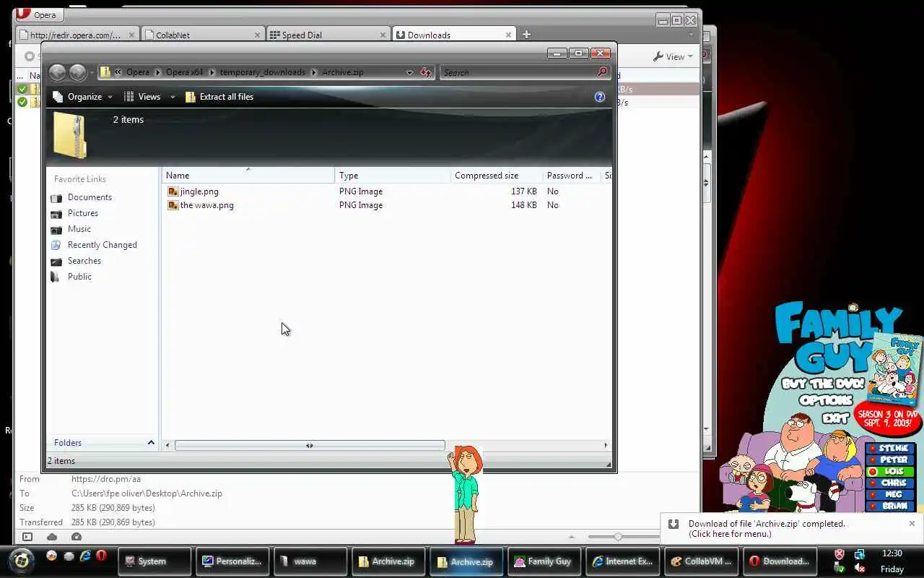Screen dimensions: 924x578
Task: Click red security shield tray icon
Action: coord(840,554)
